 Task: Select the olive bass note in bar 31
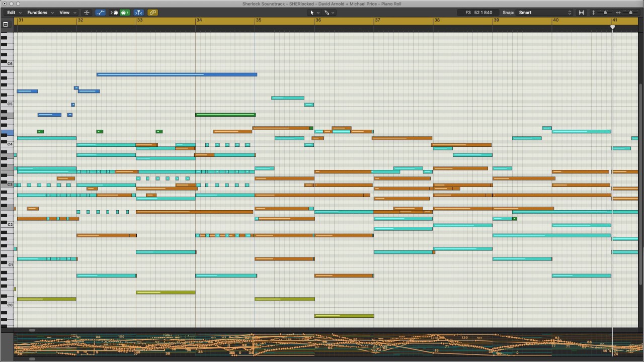(x=46, y=299)
